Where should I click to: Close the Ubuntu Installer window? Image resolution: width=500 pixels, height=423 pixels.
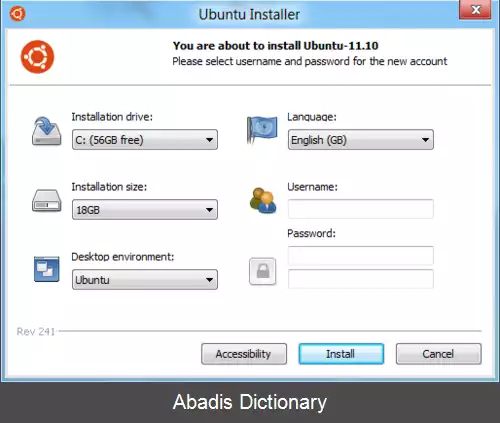[476, 10]
